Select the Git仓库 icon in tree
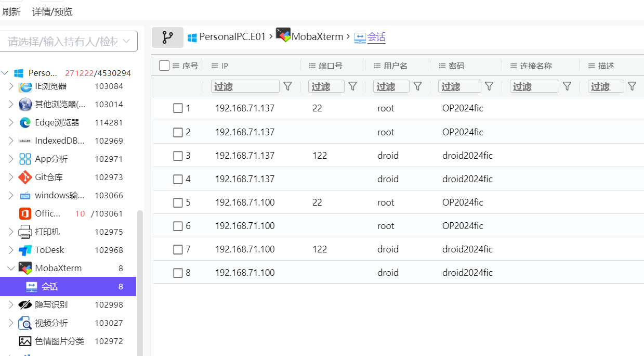The height and width of the screenshot is (356, 644). [x=25, y=177]
